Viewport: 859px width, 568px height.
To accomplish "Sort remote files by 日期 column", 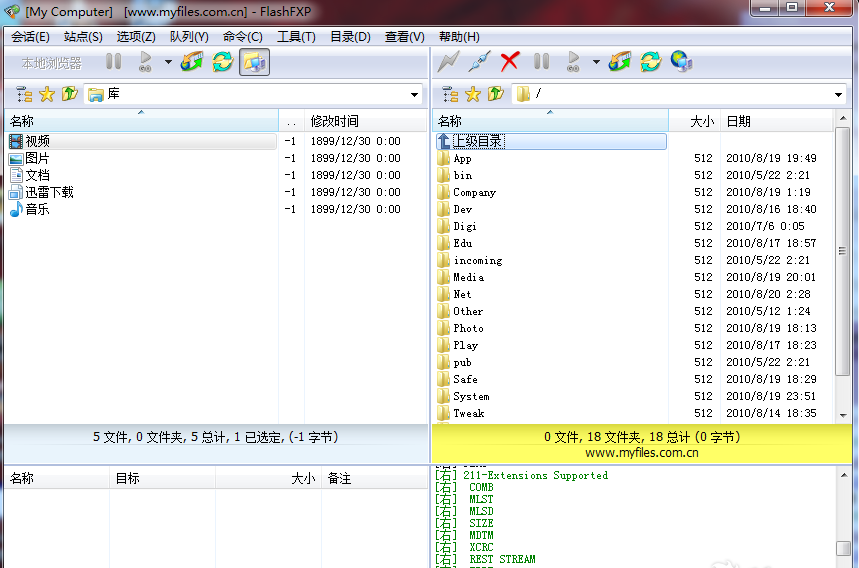I will (777, 121).
